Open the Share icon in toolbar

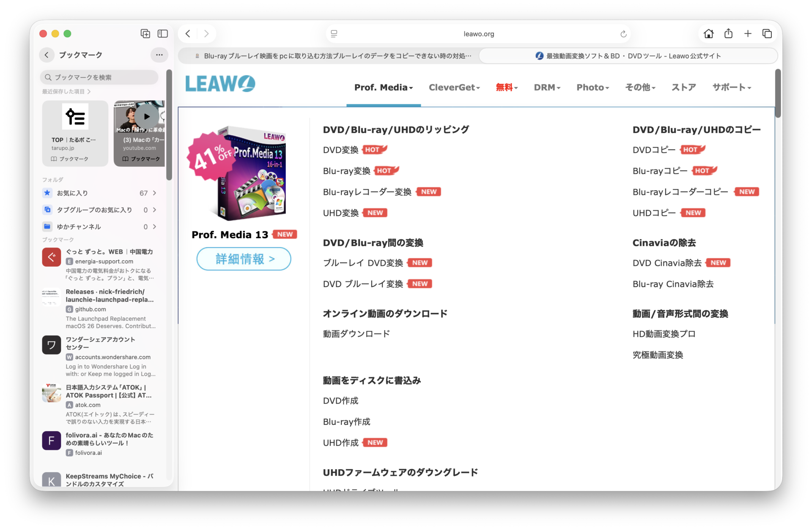(x=728, y=34)
